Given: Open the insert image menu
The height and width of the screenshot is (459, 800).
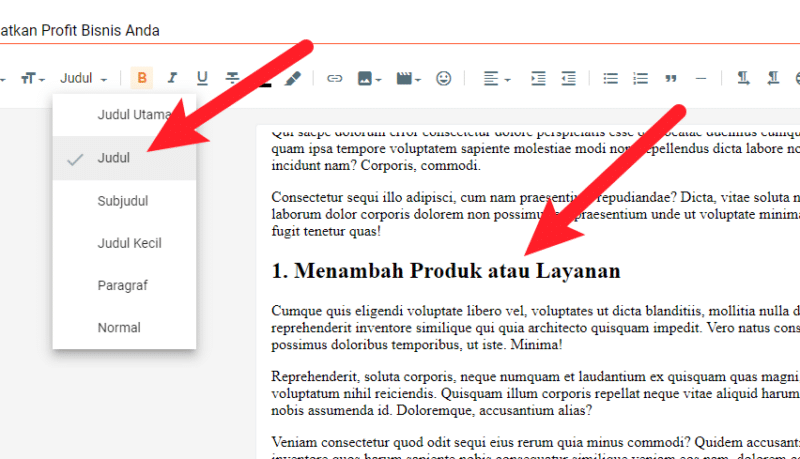Looking at the screenshot, I should click(369, 78).
